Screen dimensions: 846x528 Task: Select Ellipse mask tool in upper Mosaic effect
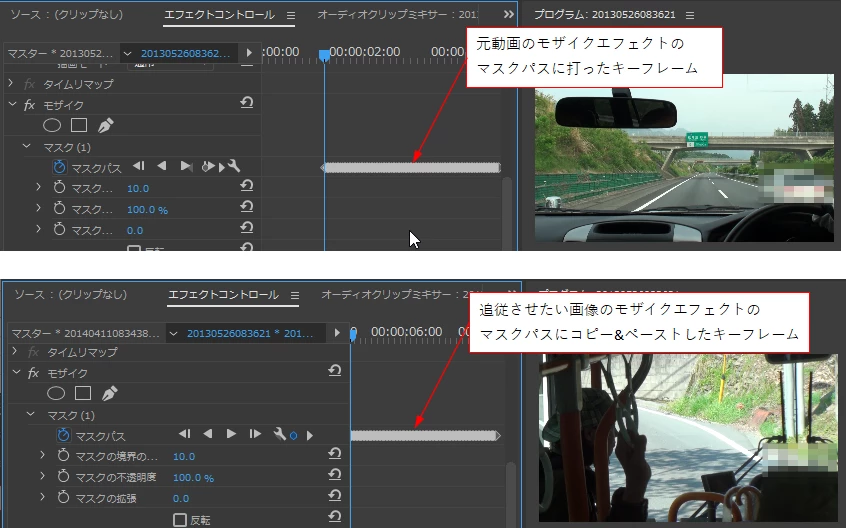coord(52,126)
